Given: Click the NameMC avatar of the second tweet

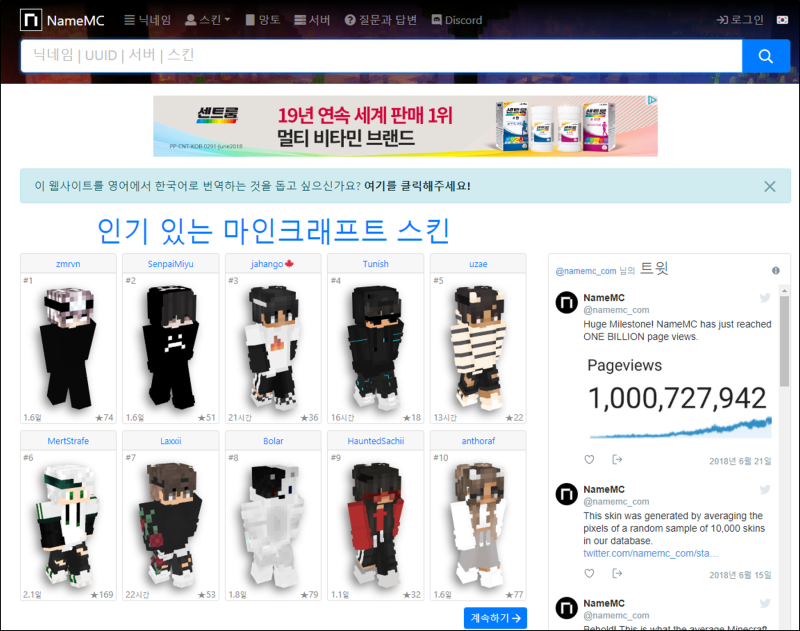Looking at the screenshot, I should 566,494.
